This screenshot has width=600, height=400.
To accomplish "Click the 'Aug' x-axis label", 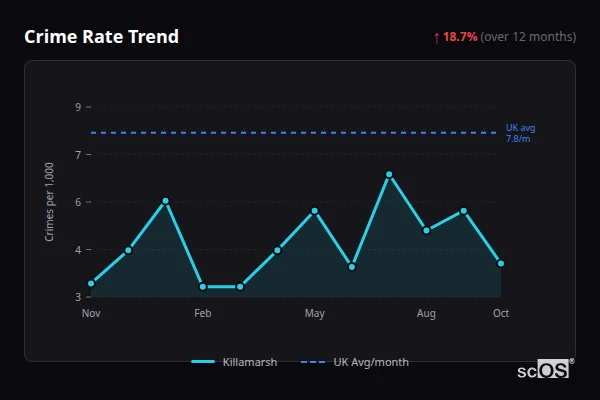I will click(426, 313).
